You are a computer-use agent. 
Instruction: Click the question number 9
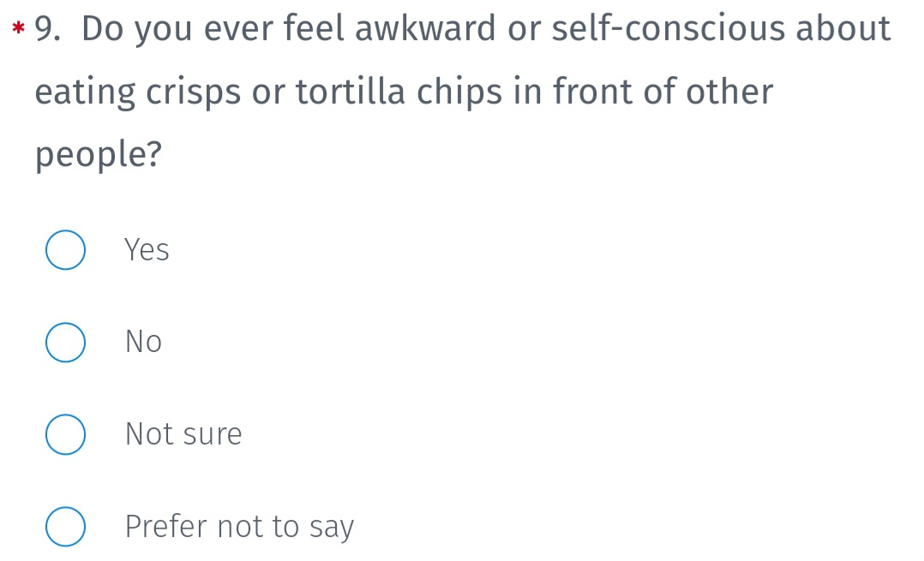tap(48, 28)
